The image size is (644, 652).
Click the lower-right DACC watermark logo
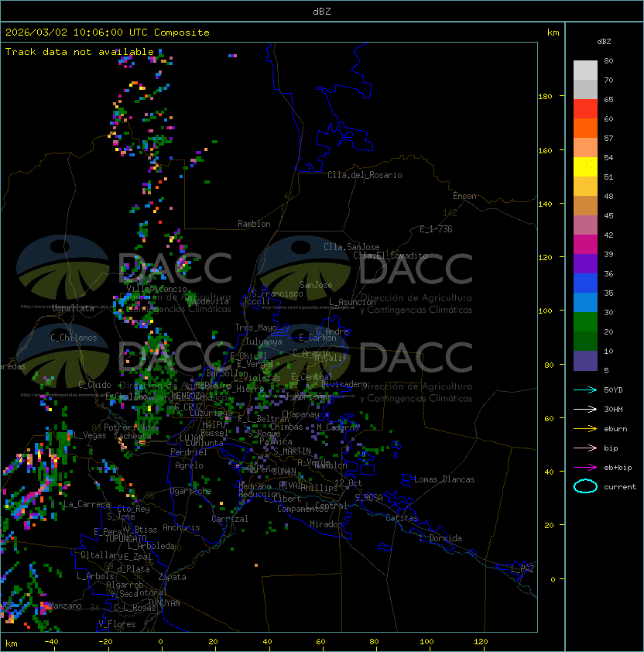click(364, 356)
